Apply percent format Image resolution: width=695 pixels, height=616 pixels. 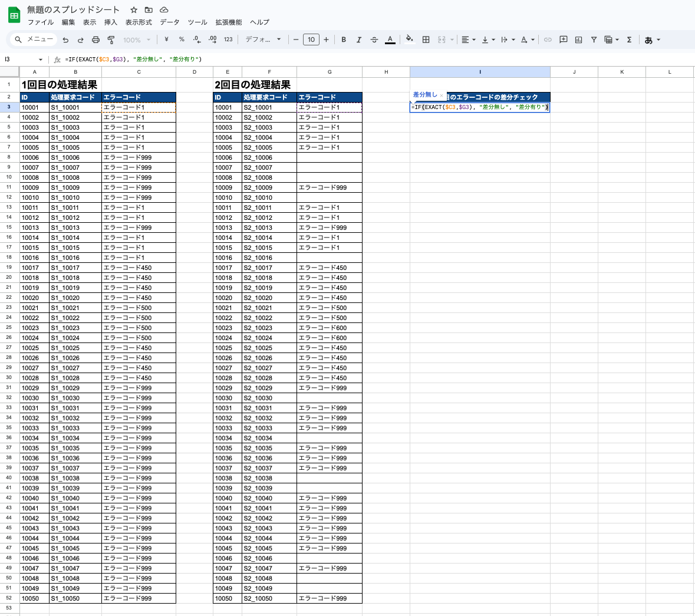182,39
